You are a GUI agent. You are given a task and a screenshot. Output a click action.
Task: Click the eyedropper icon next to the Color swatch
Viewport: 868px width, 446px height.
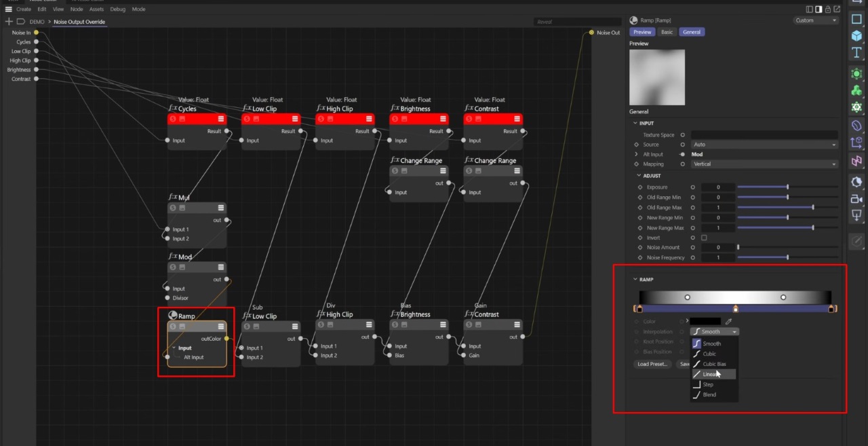[x=728, y=320]
